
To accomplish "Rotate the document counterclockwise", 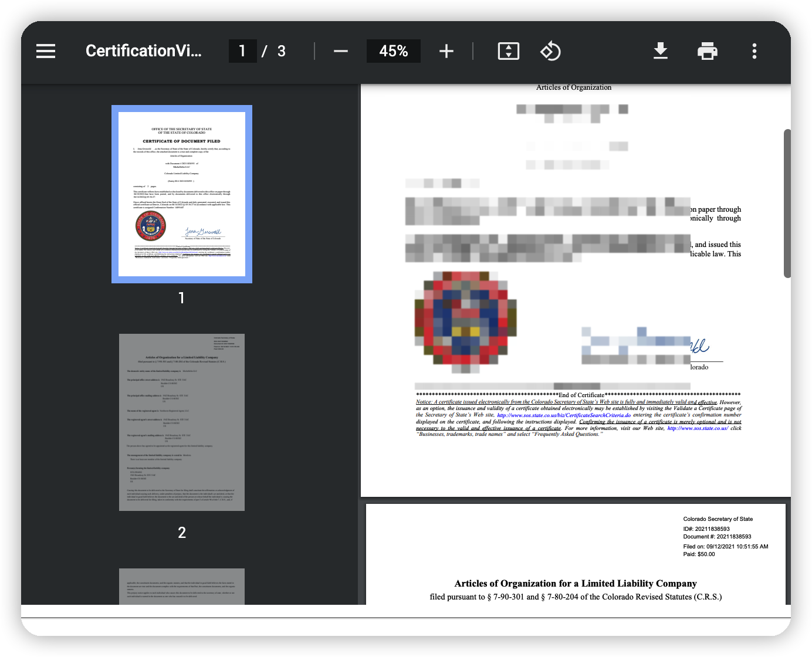I will [550, 51].
